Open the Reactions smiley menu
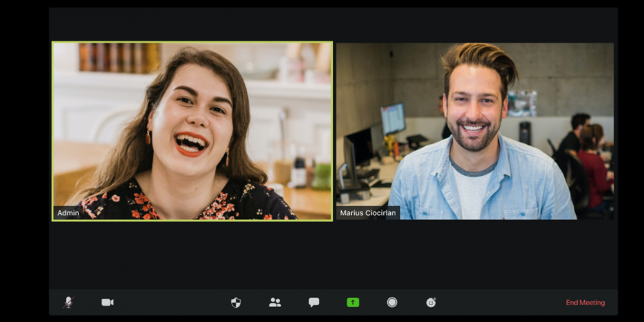This screenshot has width=644, height=322. tap(431, 302)
